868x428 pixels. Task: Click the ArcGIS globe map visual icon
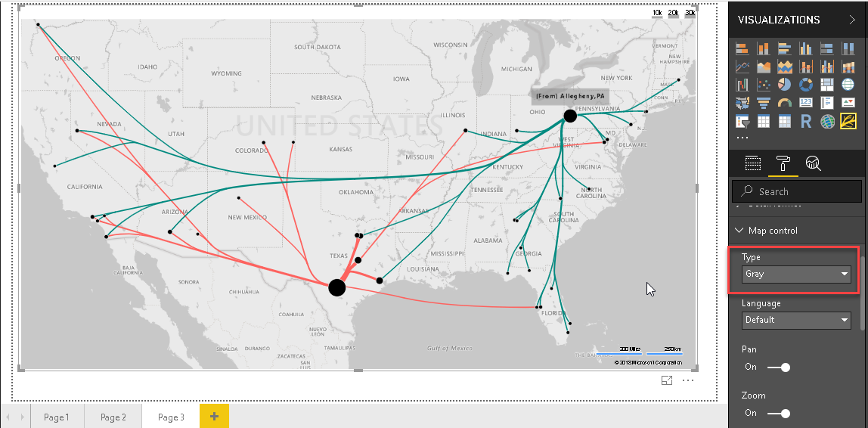click(827, 121)
